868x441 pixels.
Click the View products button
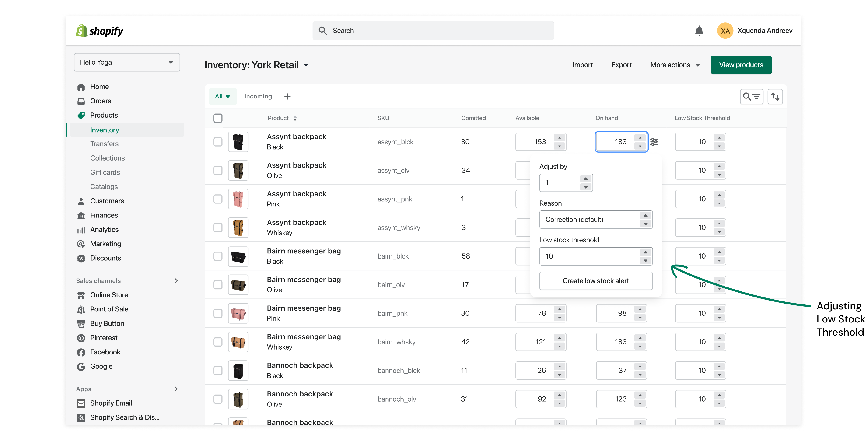coord(741,65)
